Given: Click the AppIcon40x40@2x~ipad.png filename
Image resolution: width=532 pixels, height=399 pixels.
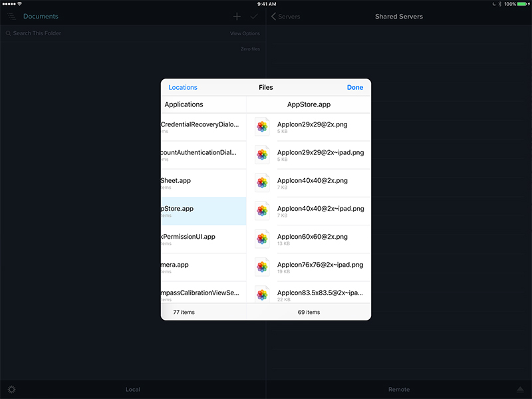Looking at the screenshot, I should point(321,209).
